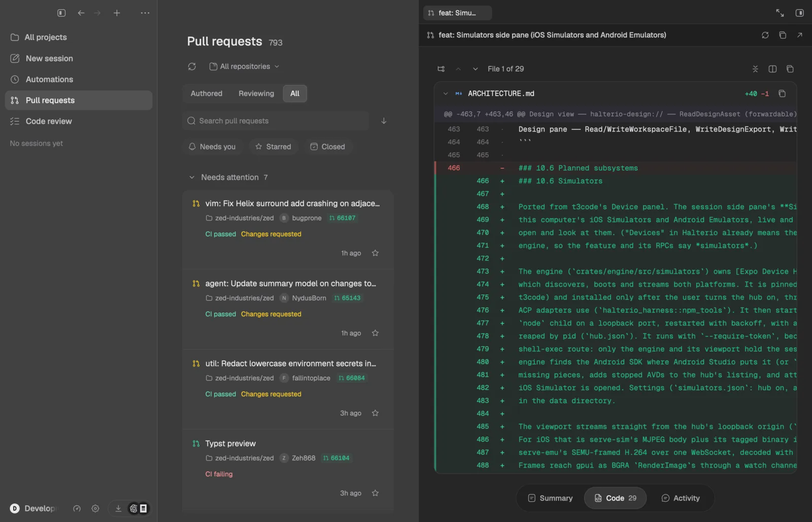Screen dimensions: 812x522
Task: Go to next file with down chevron
Action: (475, 69)
